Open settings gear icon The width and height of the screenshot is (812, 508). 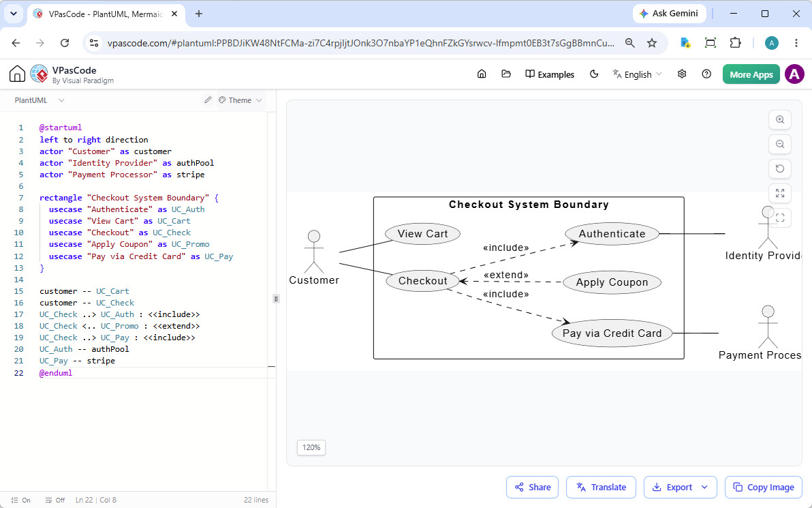coord(682,74)
